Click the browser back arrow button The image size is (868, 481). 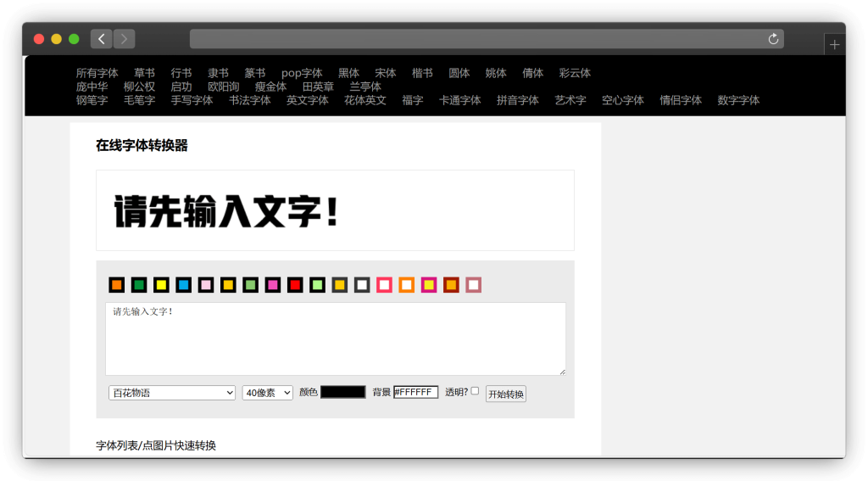click(x=102, y=39)
